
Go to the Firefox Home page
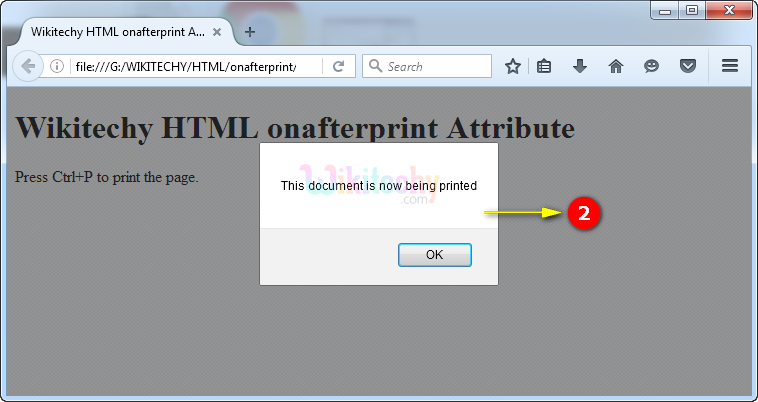coord(616,66)
